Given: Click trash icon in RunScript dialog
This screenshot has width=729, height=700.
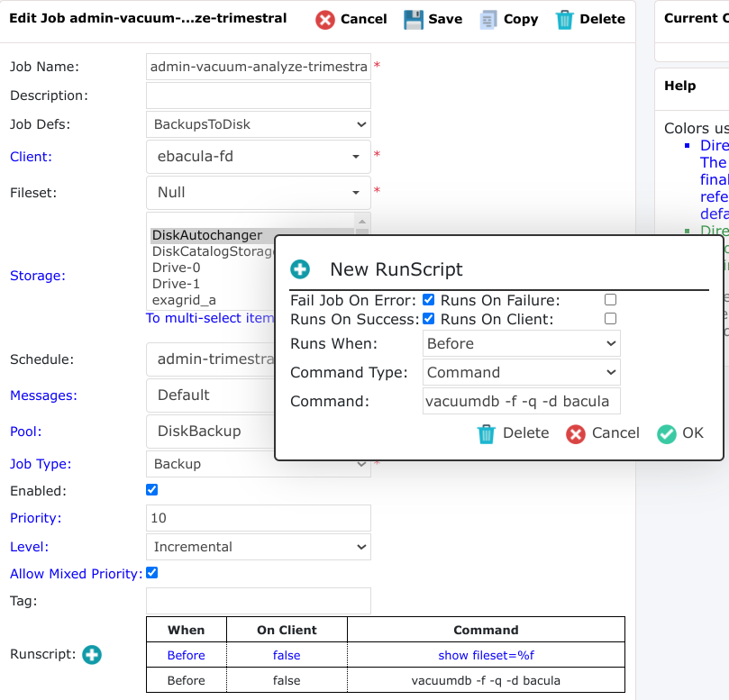Looking at the screenshot, I should tap(487, 433).
